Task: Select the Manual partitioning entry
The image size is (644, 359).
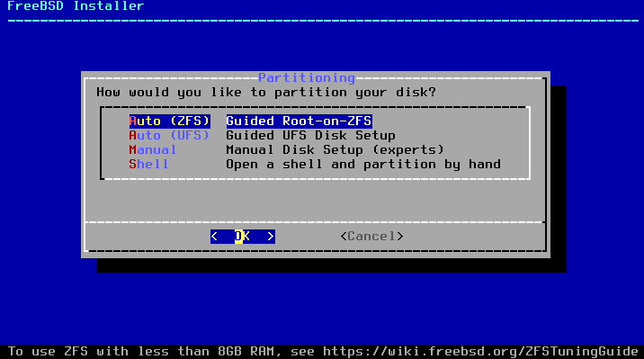Action: point(153,150)
